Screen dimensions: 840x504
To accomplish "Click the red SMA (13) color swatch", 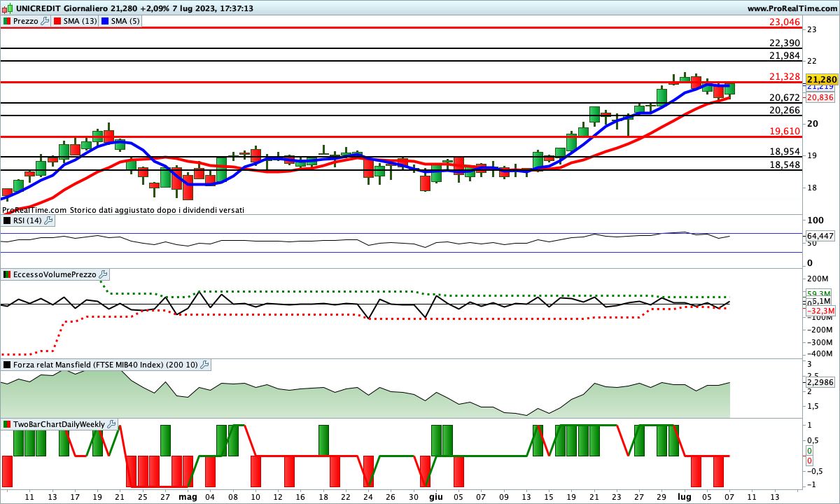I will (57, 21).
